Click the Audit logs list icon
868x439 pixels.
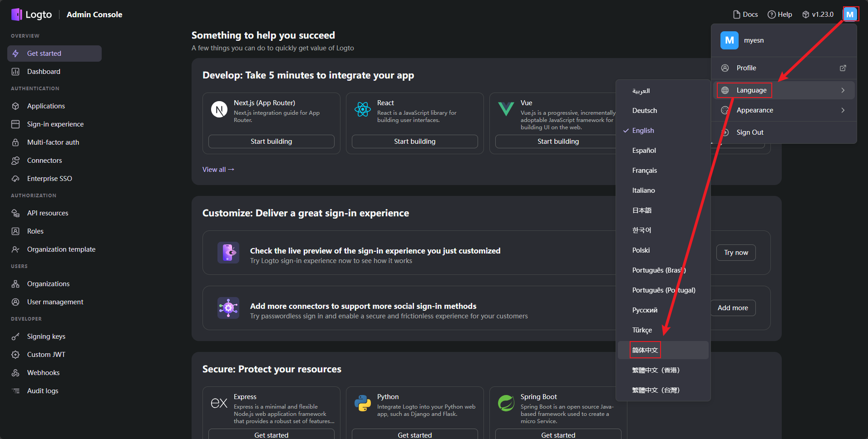[15, 391]
